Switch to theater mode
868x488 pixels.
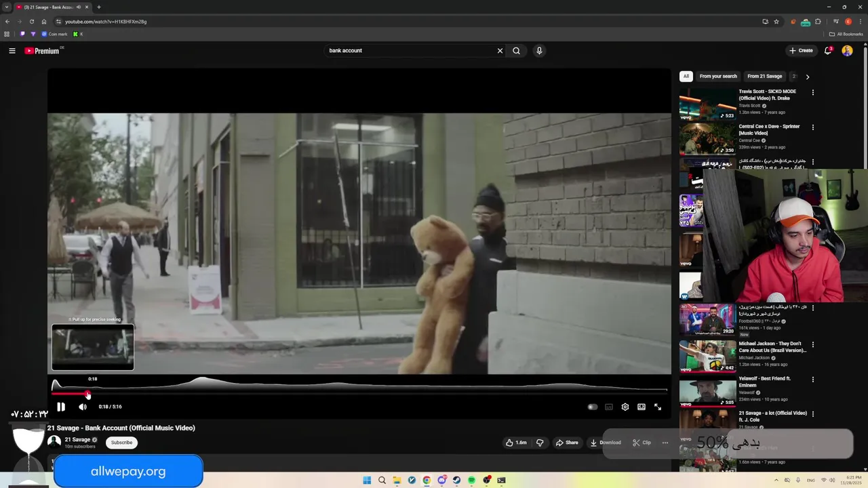642,407
